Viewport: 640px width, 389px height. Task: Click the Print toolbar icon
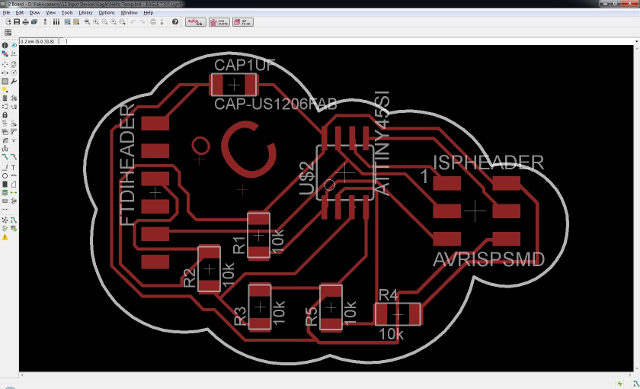pos(25,22)
